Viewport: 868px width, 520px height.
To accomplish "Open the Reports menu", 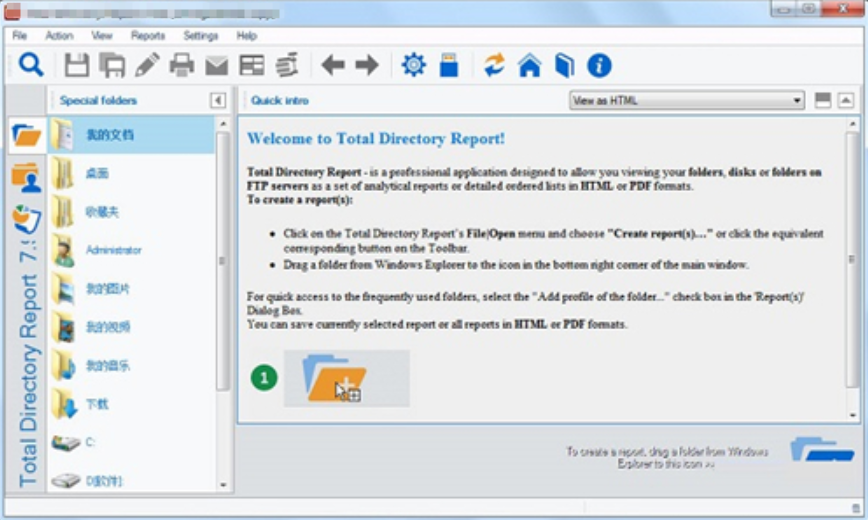I will pos(148,35).
